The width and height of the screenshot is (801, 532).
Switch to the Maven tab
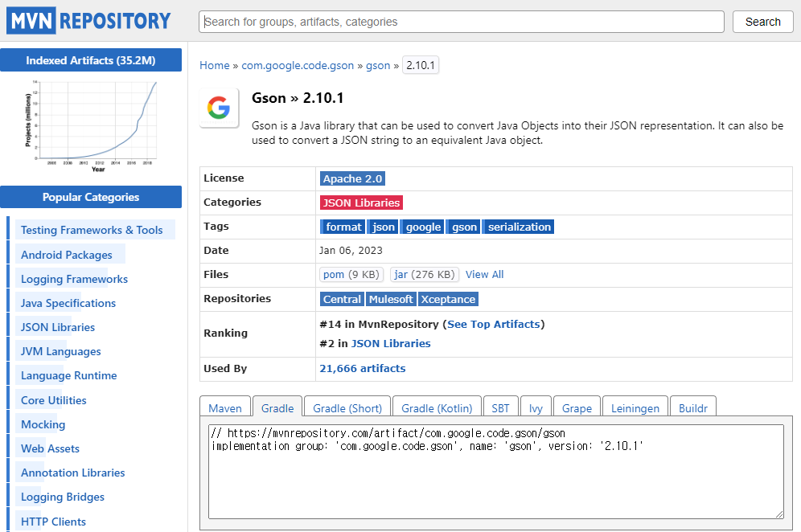[x=224, y=408]
